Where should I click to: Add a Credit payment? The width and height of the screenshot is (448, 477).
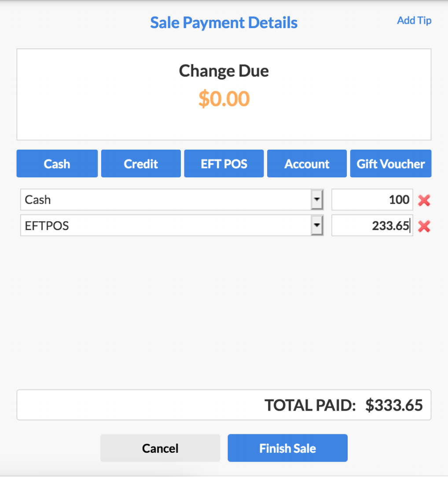click(x=140, y=163)
